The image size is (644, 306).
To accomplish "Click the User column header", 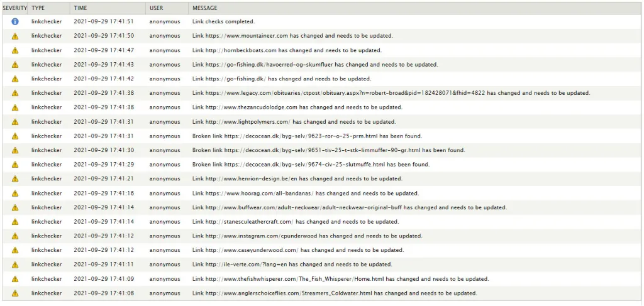I will [157, 8].
